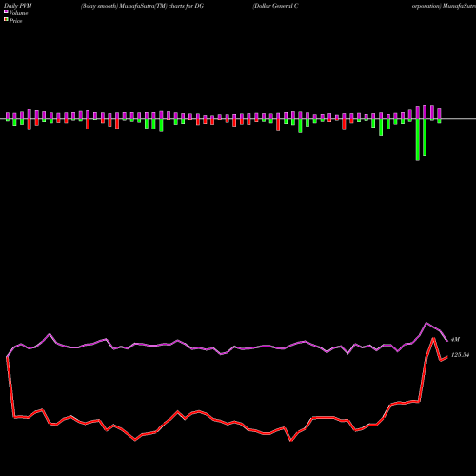Click the peak of the magenta volume line

point(426,323)
